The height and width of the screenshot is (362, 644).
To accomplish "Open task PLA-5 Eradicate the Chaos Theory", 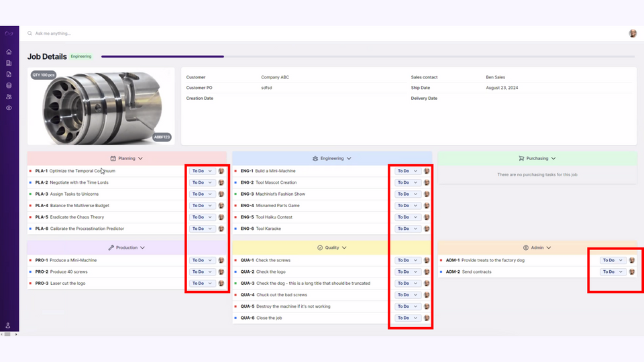I will [69, 217].
